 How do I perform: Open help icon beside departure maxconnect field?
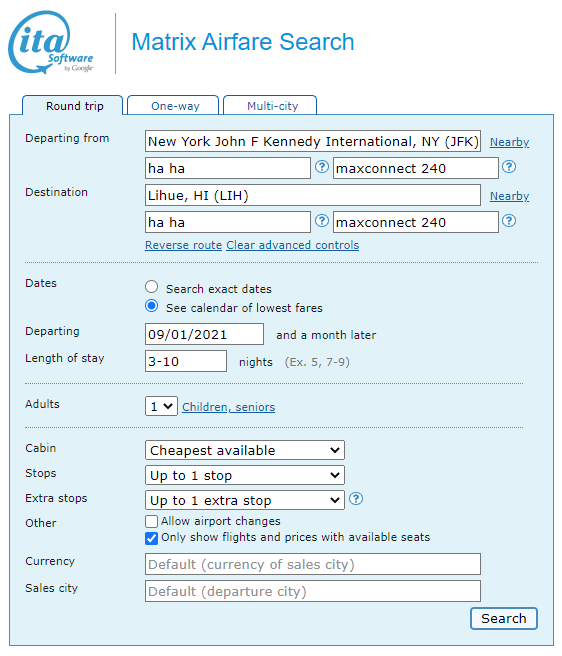[509, 167]
